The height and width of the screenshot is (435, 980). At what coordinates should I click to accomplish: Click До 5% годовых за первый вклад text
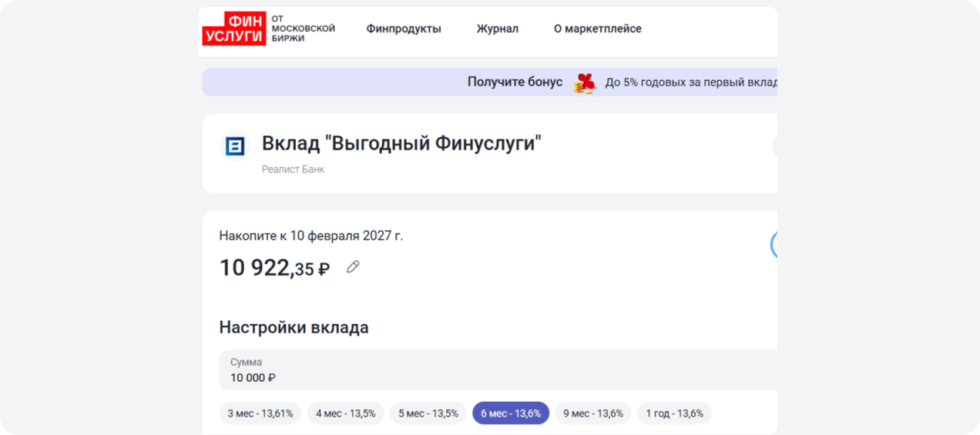click(691, 82)
